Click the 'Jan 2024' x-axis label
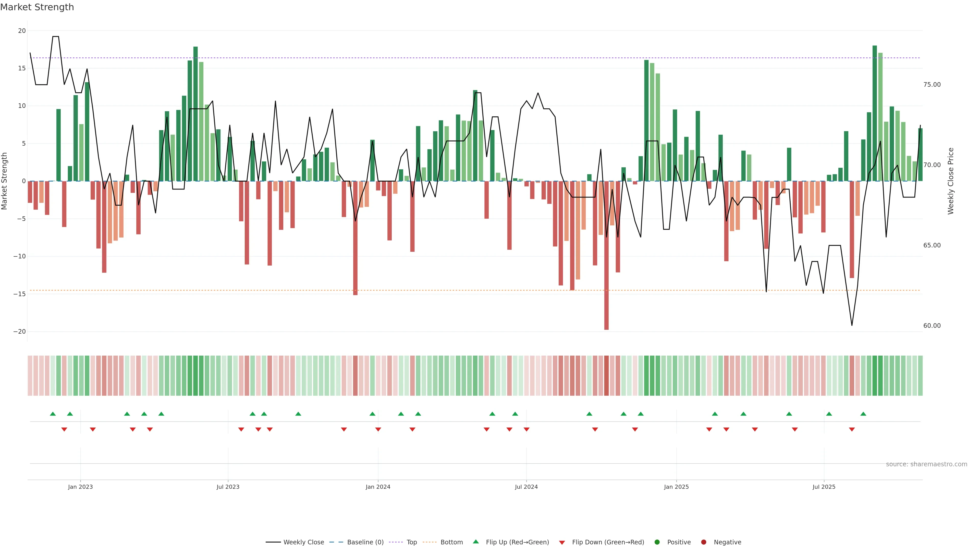The image size is (980, 551). coord(378,487)
